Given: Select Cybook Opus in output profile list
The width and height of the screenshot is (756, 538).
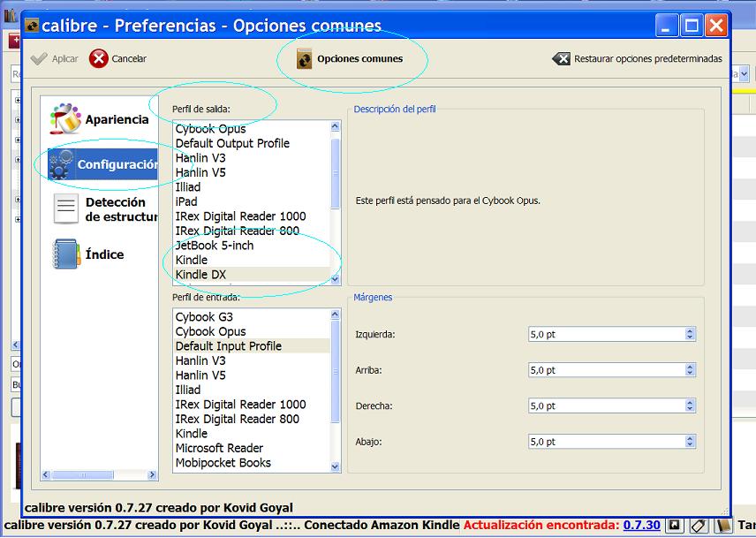Looking at the screenshot, I should point(251,129).
